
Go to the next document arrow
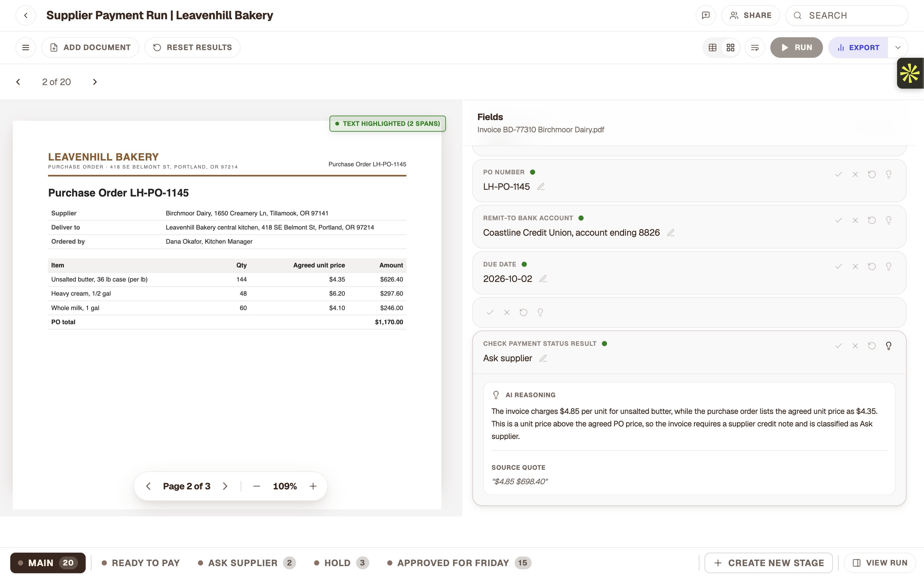click(x=95, y=82)
